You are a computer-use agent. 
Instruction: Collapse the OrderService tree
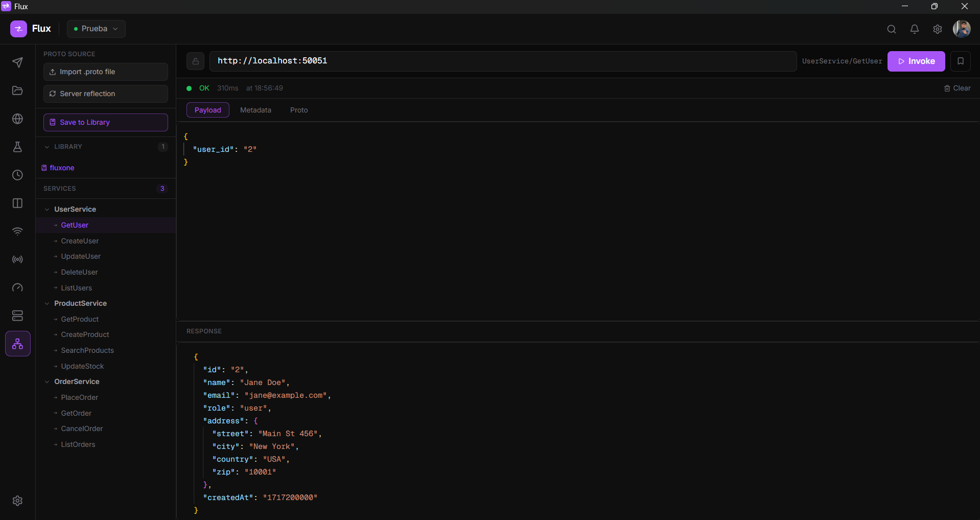pos(47,381)
